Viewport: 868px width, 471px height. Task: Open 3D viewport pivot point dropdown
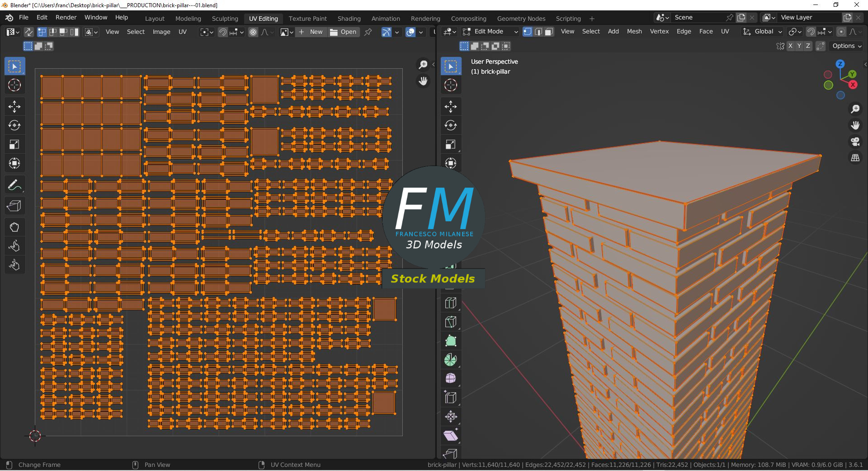tap(795, 32)
